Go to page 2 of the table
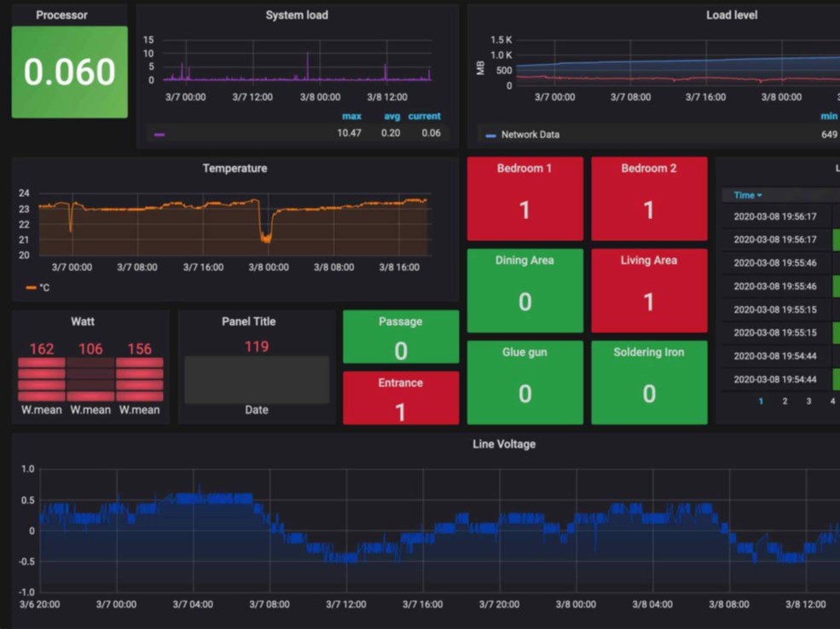This screenshot has width=840, height=629. pyautogui.click(x=785, y=401)
